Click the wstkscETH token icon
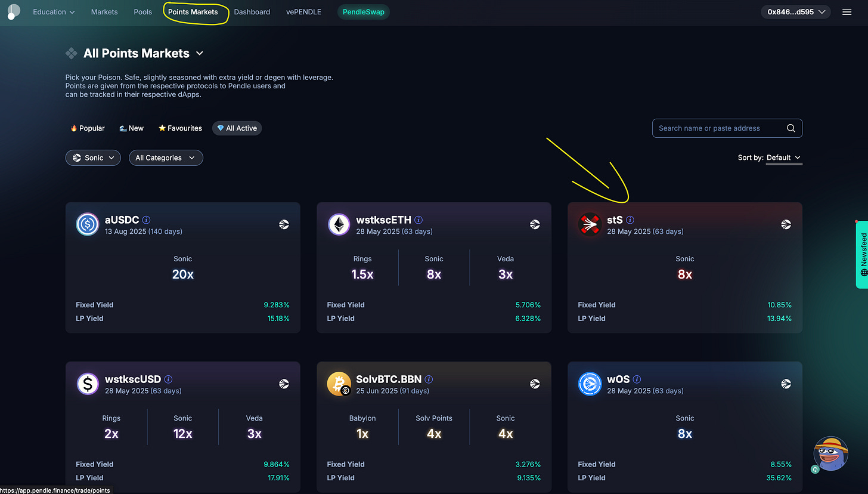This screenshot has height=494, width=868. pyautogui.click(x=339, y=224)
